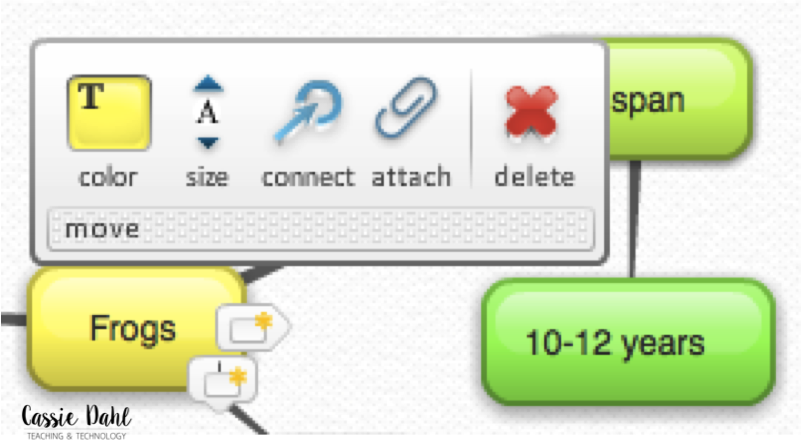Click the move handle bar

321,229
